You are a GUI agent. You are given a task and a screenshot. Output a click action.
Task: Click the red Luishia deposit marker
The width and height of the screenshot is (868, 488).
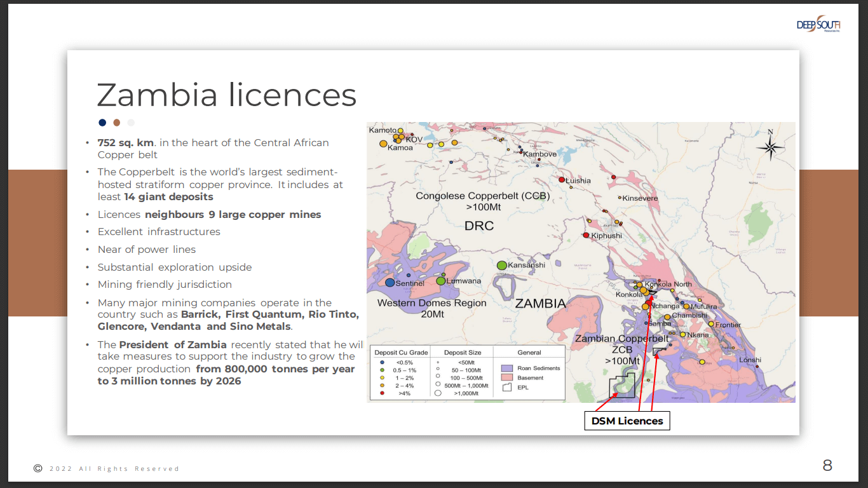[x=562, y=180]
